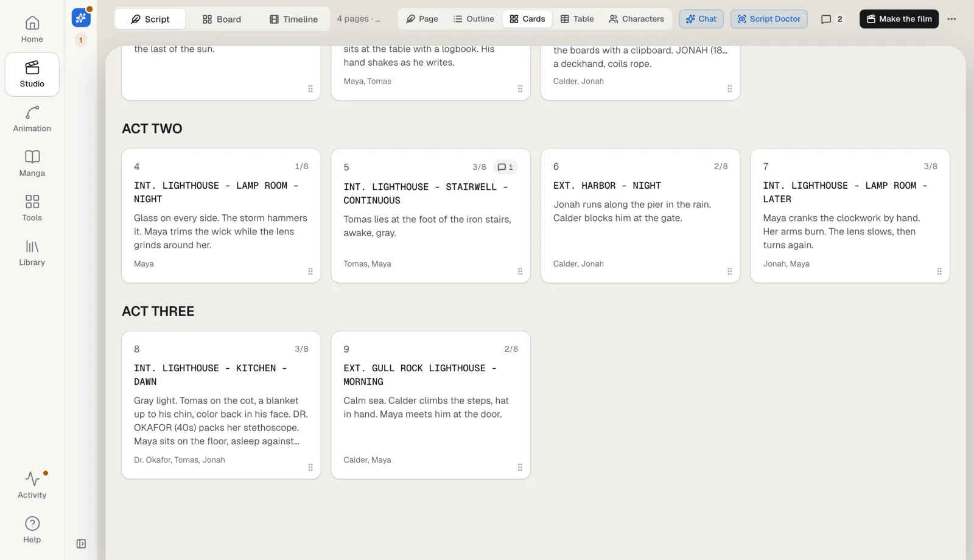The height and width of the screenshot is (560, 974).
Task: Select scene 7 heading LAMP ROOM - LATER
Action: click(x=845, y=192)
